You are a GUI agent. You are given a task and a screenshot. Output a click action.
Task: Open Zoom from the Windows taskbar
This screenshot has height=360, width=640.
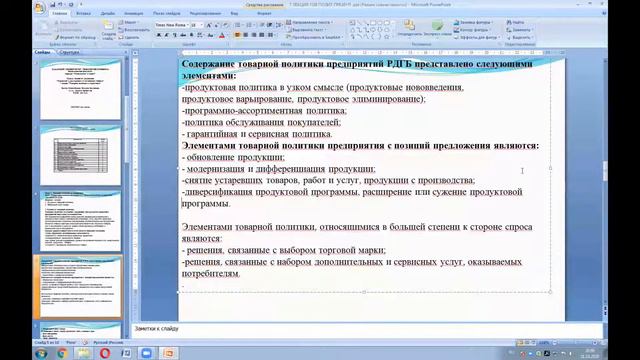(x=147, y=353)
